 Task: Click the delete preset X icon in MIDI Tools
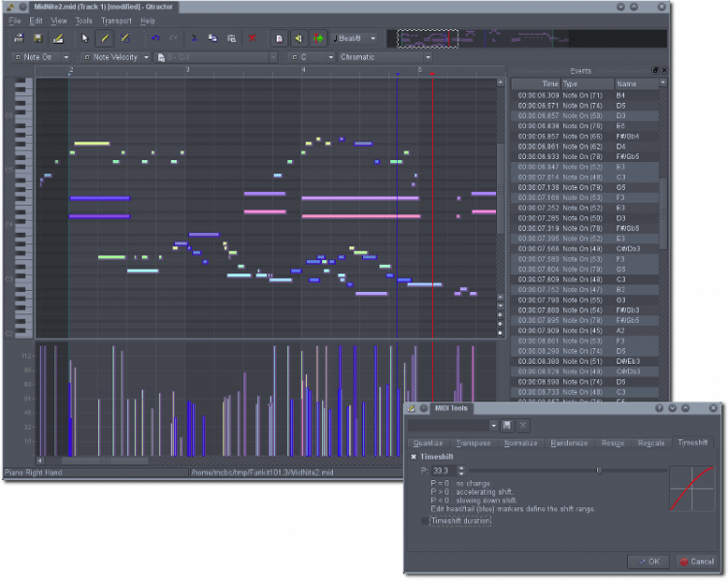(x=523, y=425)
